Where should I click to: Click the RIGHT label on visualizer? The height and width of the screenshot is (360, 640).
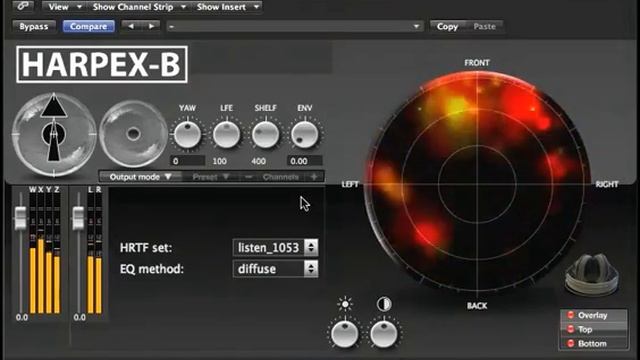point(607,184)
